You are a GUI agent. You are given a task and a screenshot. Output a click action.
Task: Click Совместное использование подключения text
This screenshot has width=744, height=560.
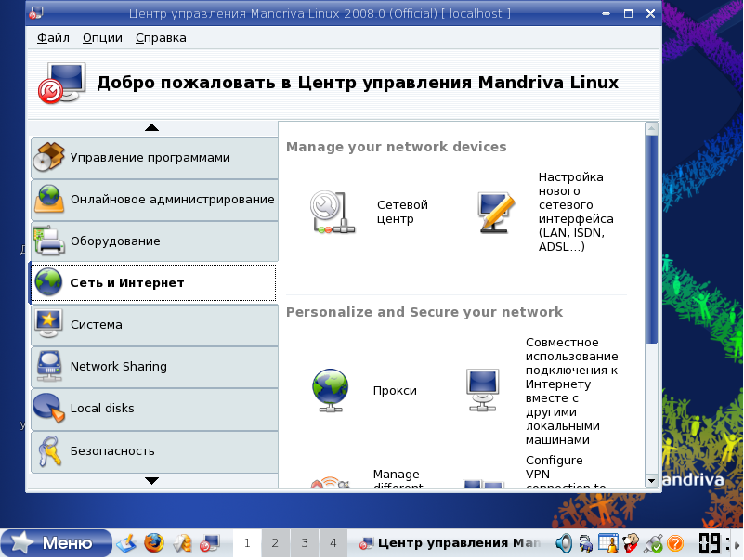(572, 391)
